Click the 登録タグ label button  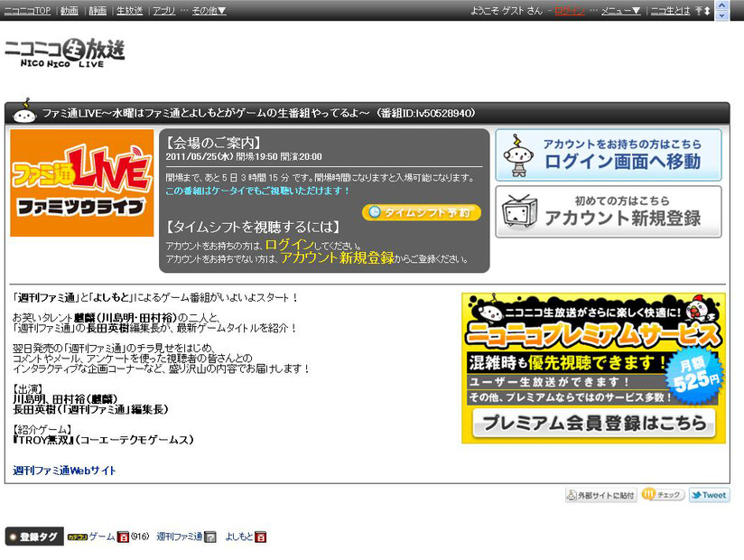pos(34,537)
